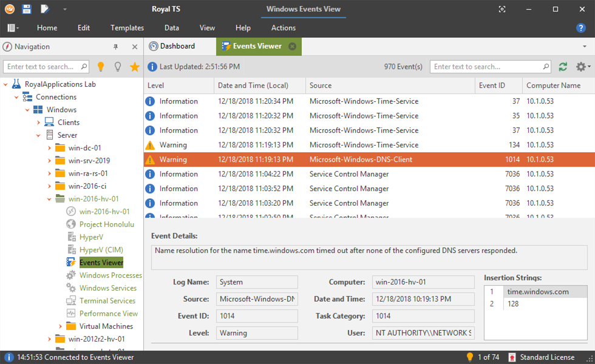Select Events Viewer in the navigation tree
Viewport: 595px width, 364px height.
[x=101, y=262]
